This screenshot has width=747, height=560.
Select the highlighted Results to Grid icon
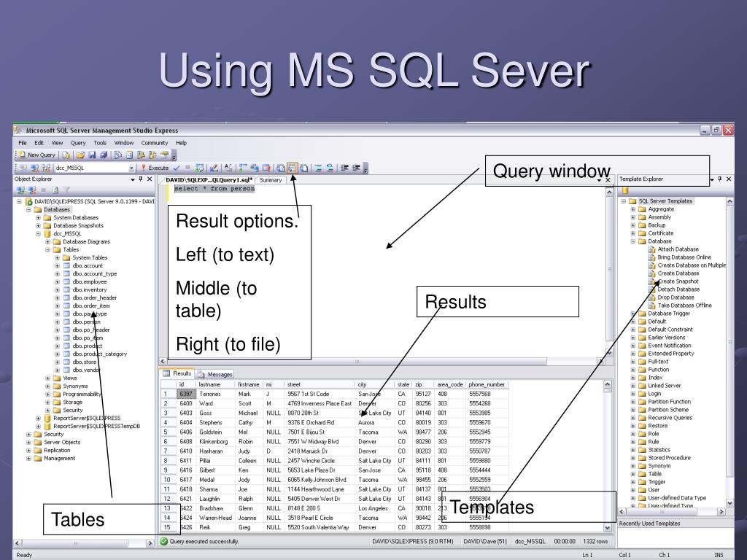pos(293,168)
